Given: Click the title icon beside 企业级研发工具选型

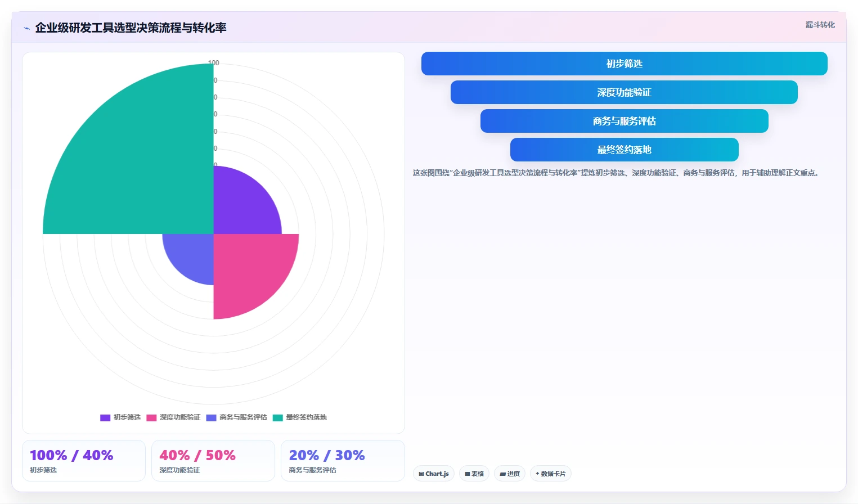Looking at the screenshot, I should coord(26,28).
